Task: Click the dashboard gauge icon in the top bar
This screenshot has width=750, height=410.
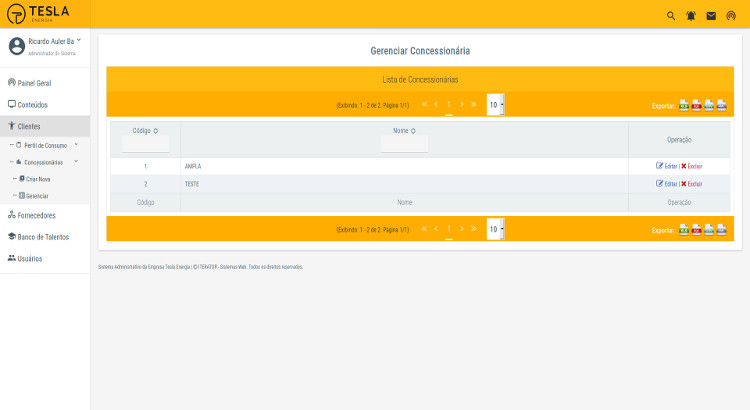Action: (731, 16)
